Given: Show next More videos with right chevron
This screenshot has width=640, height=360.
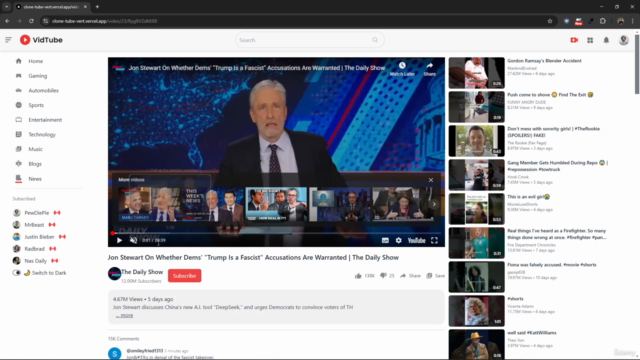Looking at the screenshot, I should [434, 204].
